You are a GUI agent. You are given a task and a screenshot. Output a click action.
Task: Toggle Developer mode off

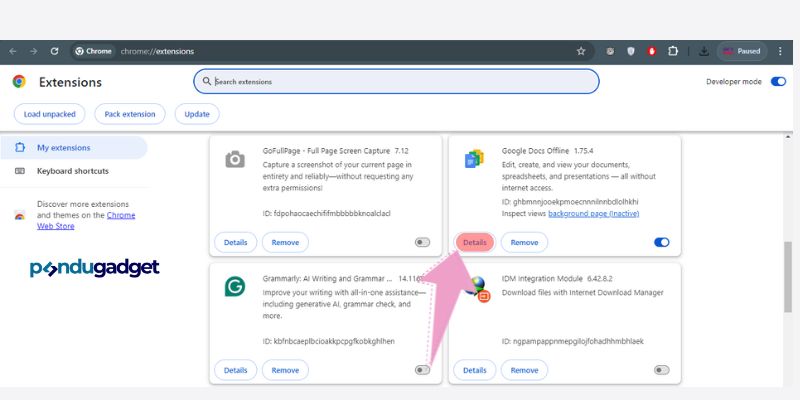(x=778, y=82)
